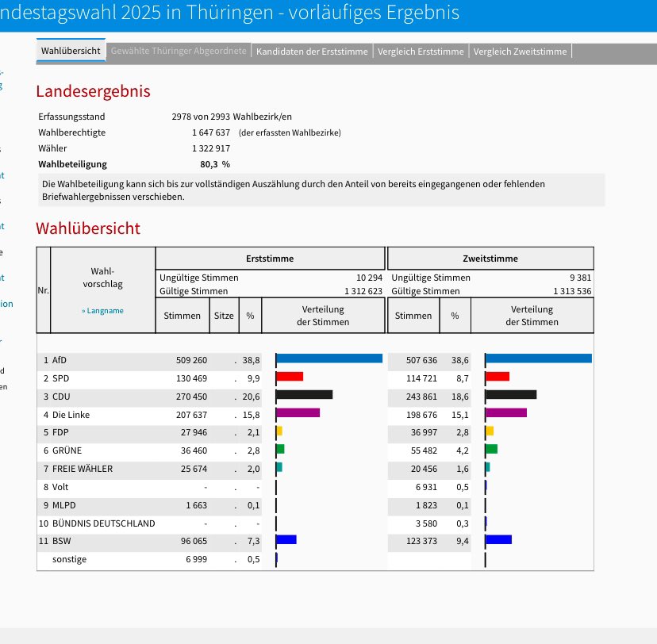Click SPD Zweitstimme count 114 721
Screen dimensions: 657x644
[x=421, y=378]
